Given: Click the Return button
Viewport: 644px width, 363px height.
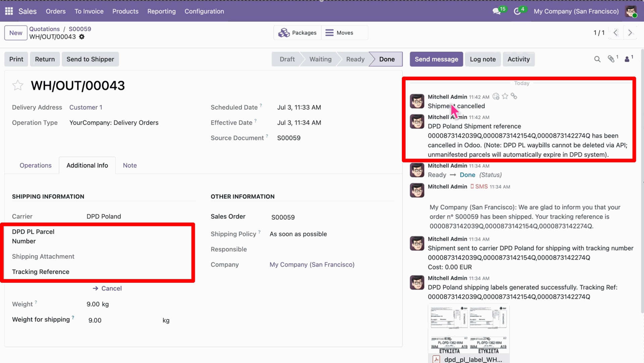Looking at the screenshot, I should tap(45, 59).
